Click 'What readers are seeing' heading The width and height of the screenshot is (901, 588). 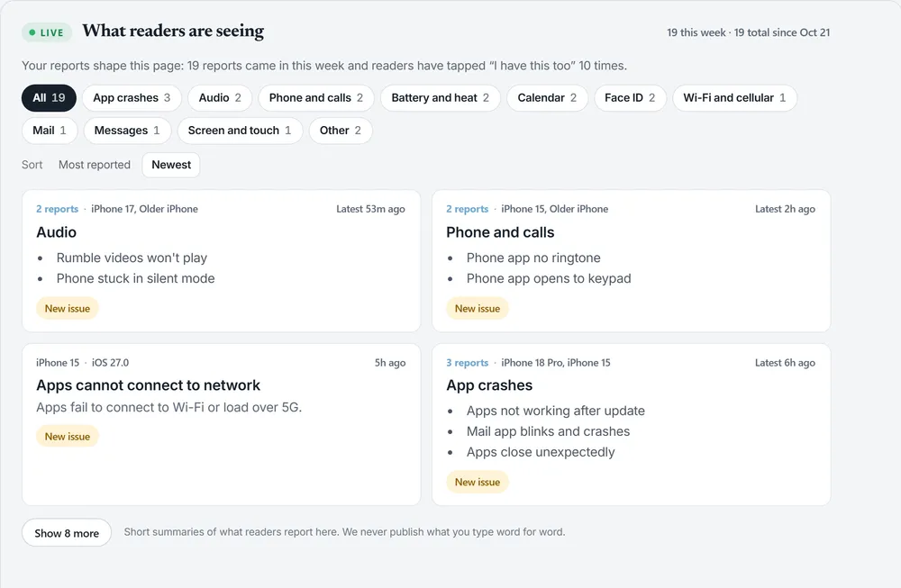pyautogui.click(x=173, y=31)
